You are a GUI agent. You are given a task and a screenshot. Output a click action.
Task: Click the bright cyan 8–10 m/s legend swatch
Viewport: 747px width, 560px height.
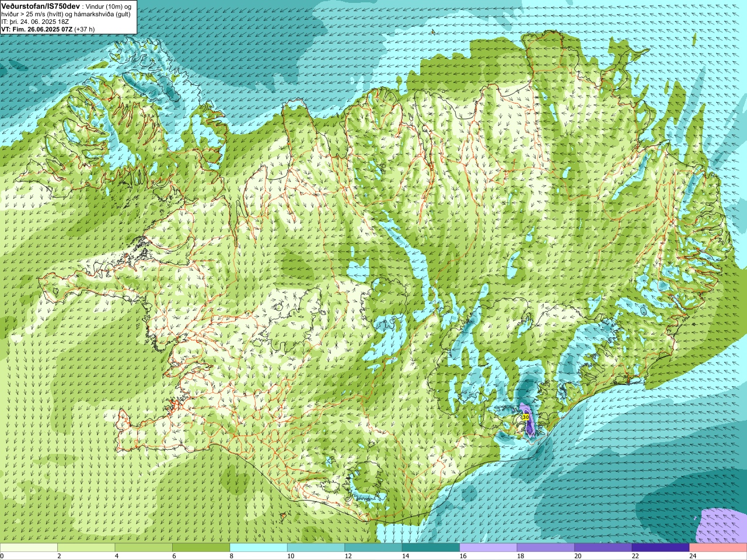tap(259, 548)
